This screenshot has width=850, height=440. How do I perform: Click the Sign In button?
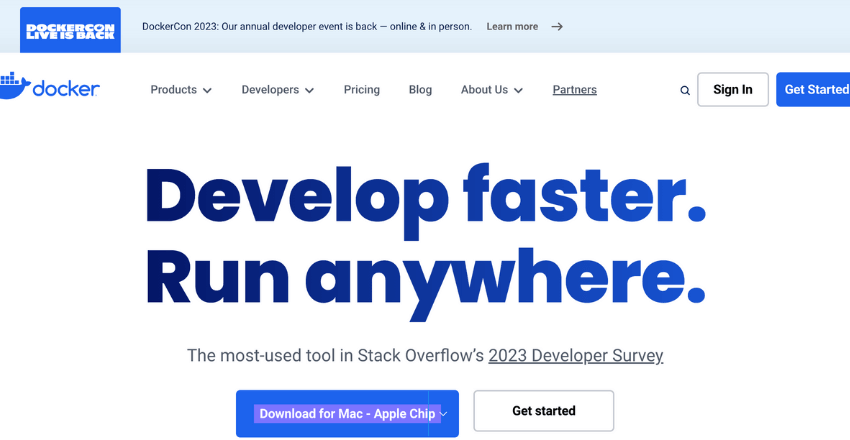point(733,89)
